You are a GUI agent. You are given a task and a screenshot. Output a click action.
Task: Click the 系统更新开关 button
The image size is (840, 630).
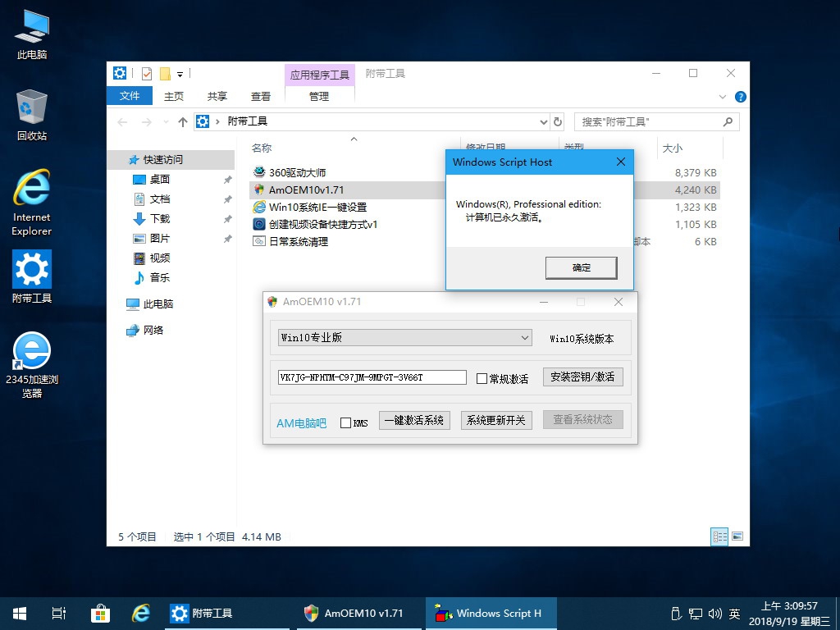[496, 421]
